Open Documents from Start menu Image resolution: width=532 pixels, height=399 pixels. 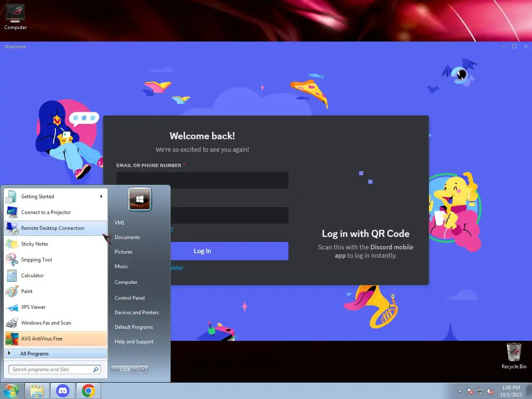coord(127,237)
